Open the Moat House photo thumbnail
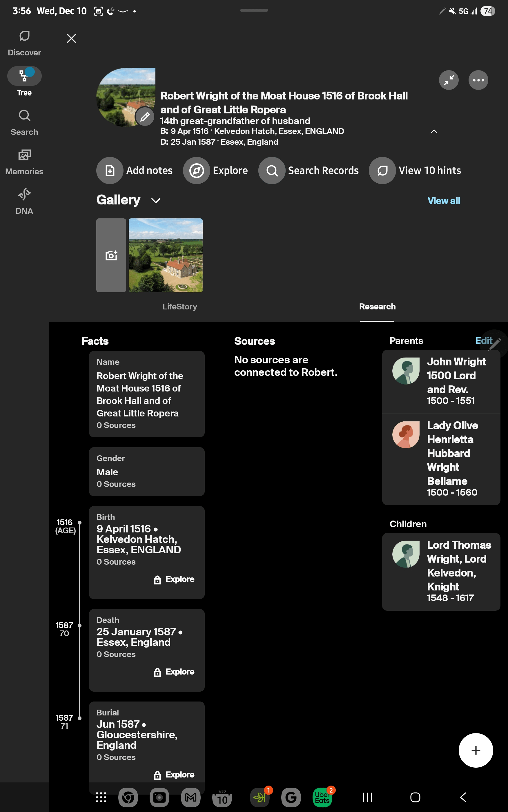This screenshot has height=812, width=508. point(165,255)
